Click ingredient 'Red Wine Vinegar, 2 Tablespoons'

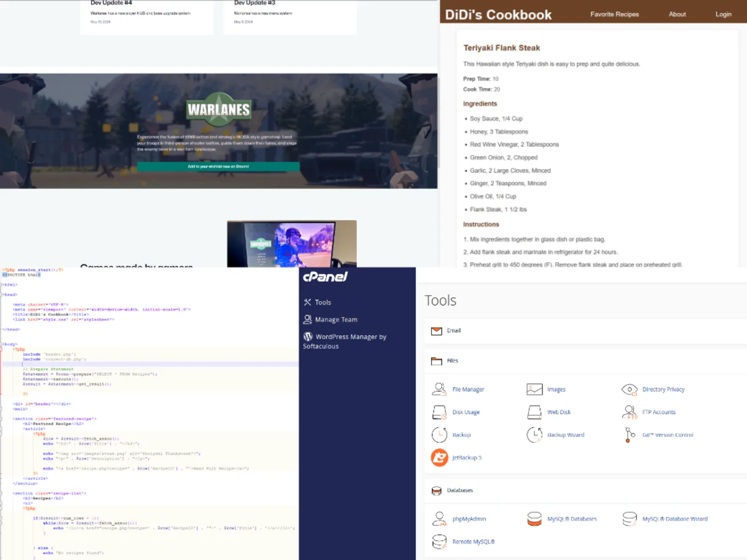pos(514,145)
